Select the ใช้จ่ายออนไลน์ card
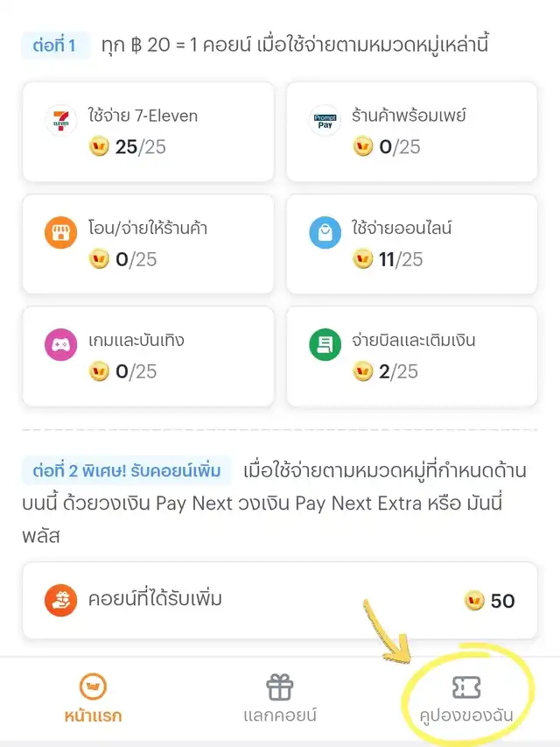This screenshot has width=560, height=747. pyautogui.click(x=412, y=244)
